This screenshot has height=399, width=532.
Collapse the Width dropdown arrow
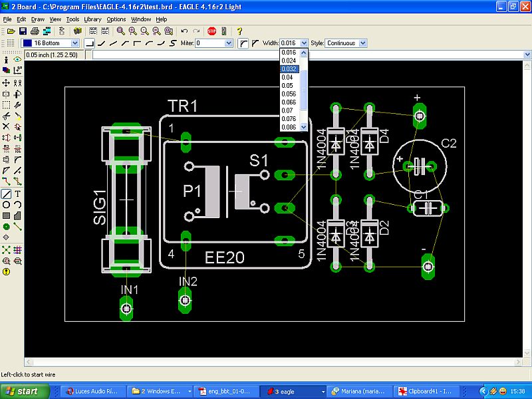point(304,43)
